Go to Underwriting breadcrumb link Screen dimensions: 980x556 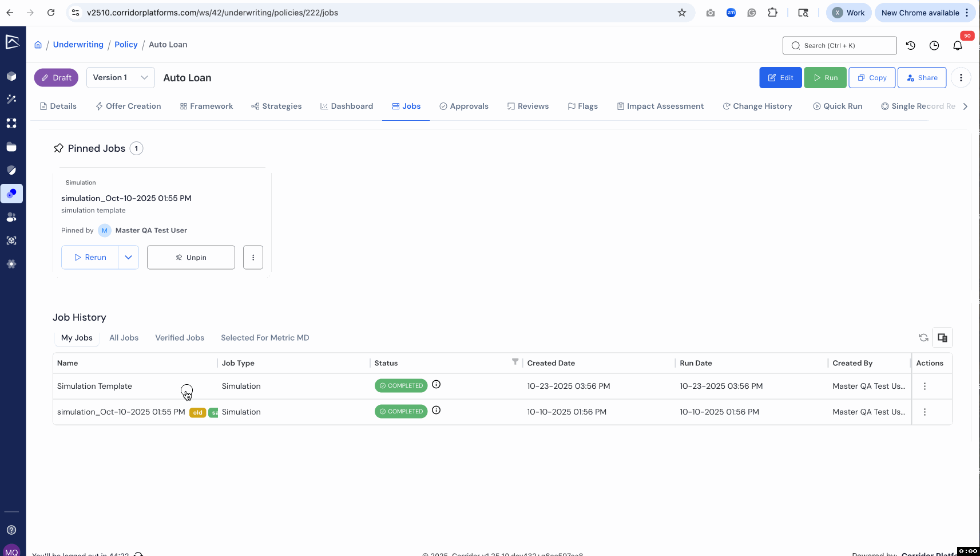[78, 45]
